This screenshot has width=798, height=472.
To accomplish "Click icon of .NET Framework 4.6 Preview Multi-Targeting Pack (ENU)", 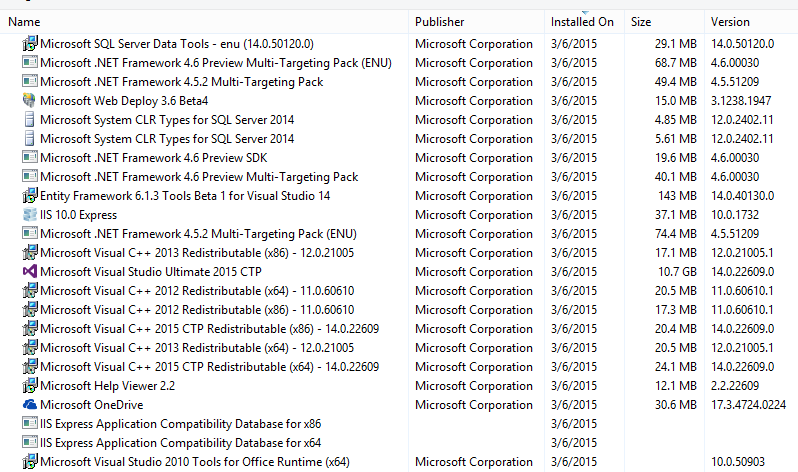I will tap(30, 63).
